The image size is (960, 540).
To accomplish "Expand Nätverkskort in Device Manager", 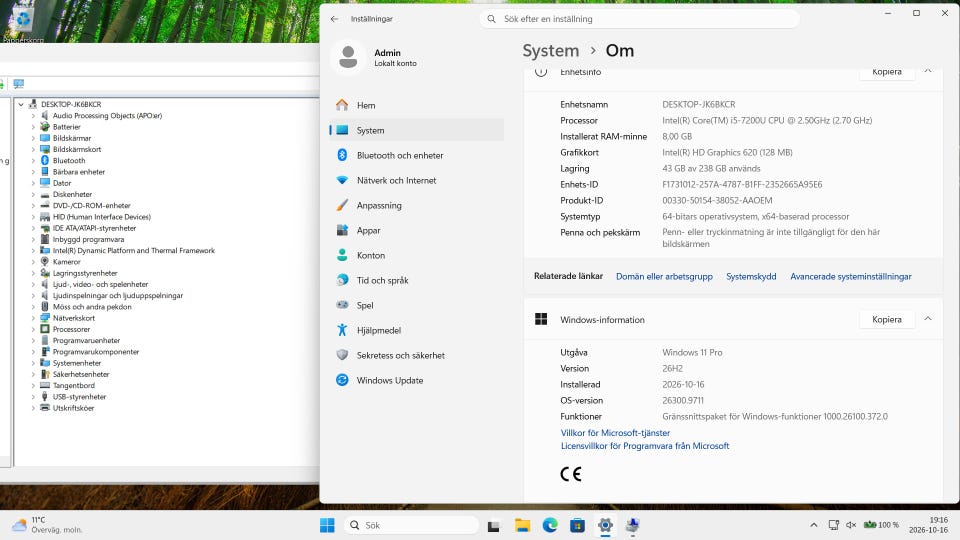I will pyautogui.click(x=33, y=318).
